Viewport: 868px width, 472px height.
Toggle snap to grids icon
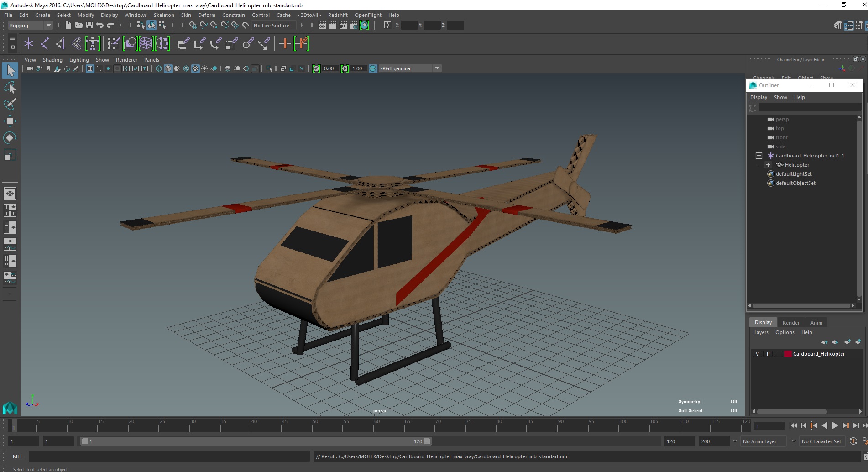(193, 26)
